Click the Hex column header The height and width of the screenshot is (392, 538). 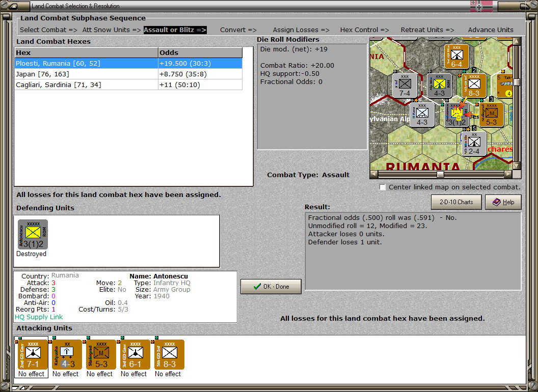coord(86,53)
